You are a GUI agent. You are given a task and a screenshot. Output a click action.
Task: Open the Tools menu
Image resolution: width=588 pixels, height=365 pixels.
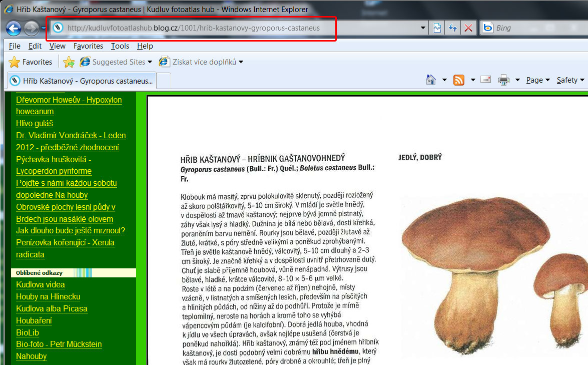coord(120,46)
